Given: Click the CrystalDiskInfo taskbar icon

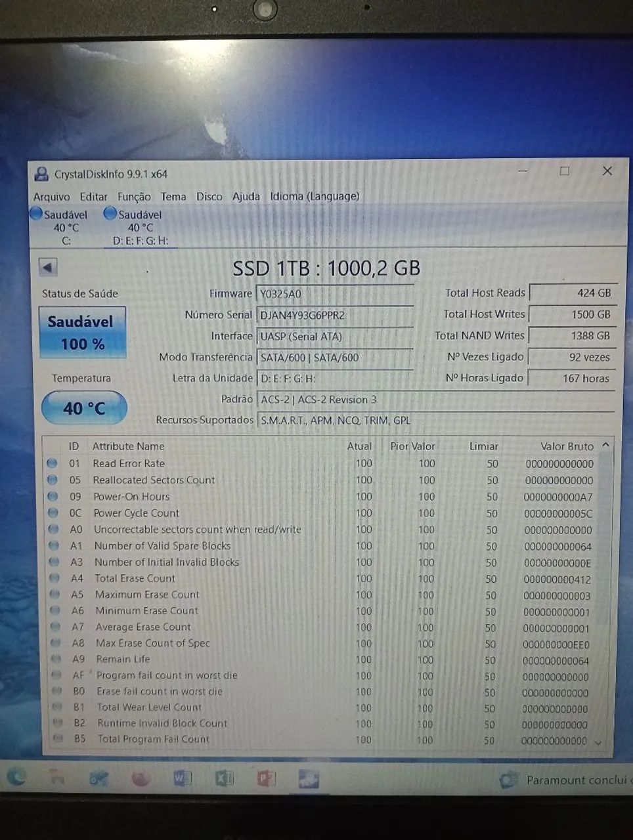Looking at the screenshot, I should (308, 780).
